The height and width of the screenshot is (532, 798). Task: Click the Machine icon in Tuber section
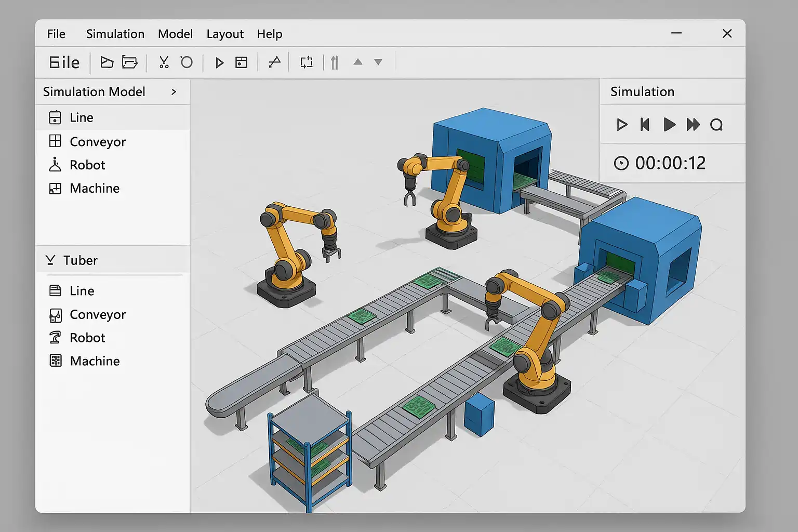click(x=55, y=361)
